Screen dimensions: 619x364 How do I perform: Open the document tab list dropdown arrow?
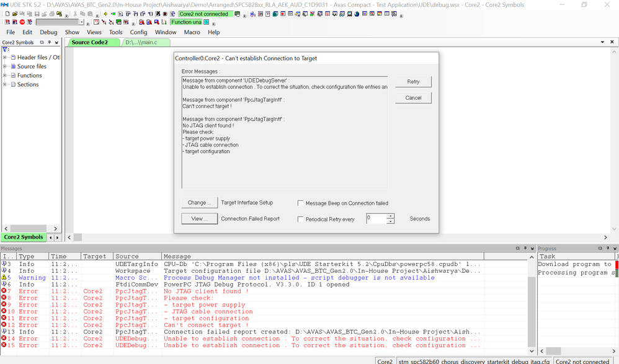pyautogui.click(x=602, y=42)
